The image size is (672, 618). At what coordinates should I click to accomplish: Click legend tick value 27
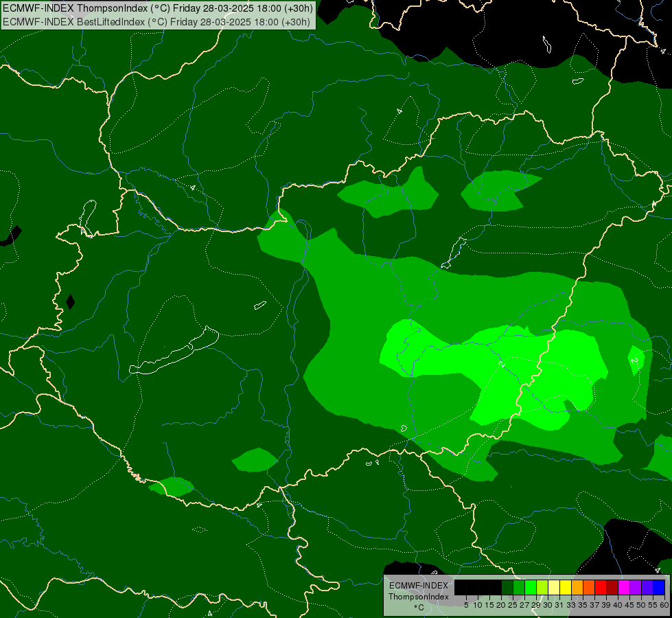click(524, 605)
